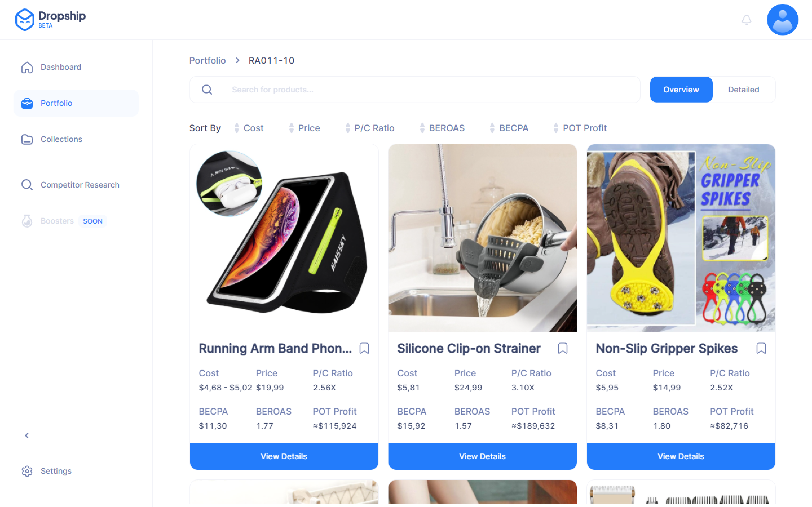Bookmark the Silicone Clip-on Strainer

(x=563, y=348)
